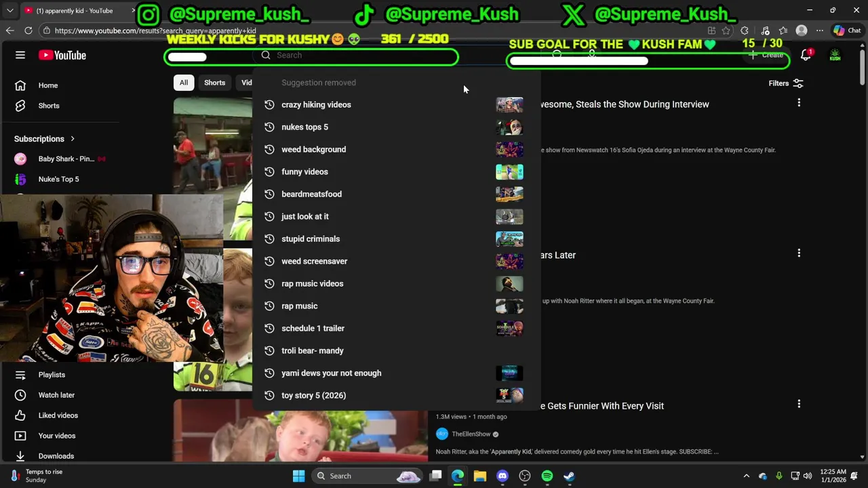Open clock showing 12:25 AM
This screenshot has height=488, width=868.
click(833, 476)
